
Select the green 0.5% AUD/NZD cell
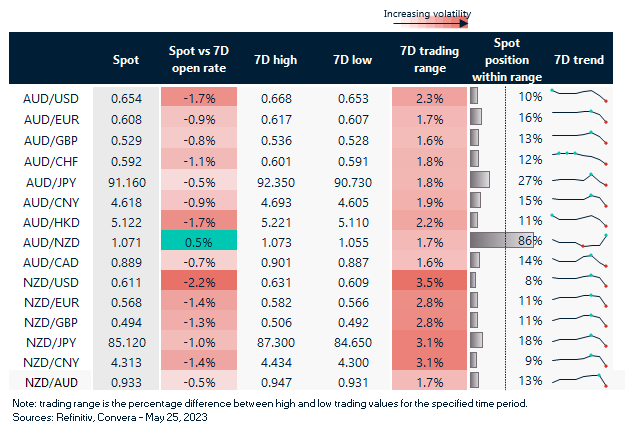(x=198, y=240)
